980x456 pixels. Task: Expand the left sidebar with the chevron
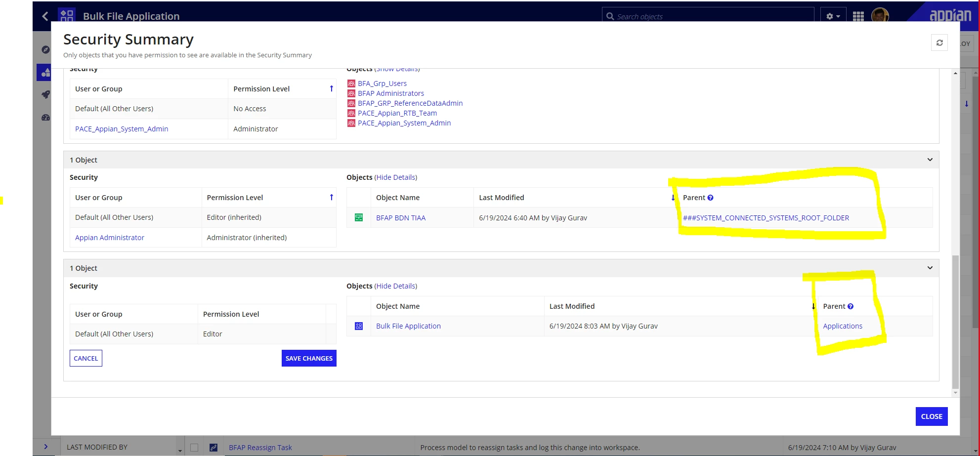(x=46, y=447)
